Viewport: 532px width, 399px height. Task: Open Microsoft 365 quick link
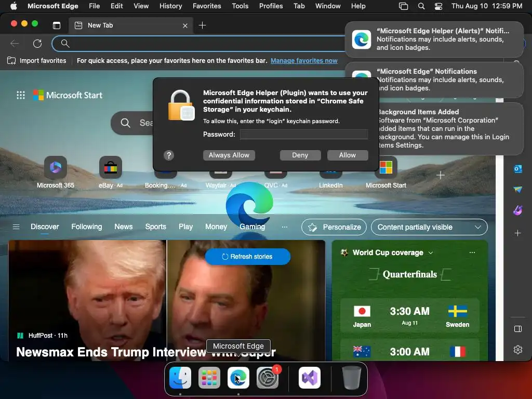(56, 172)
